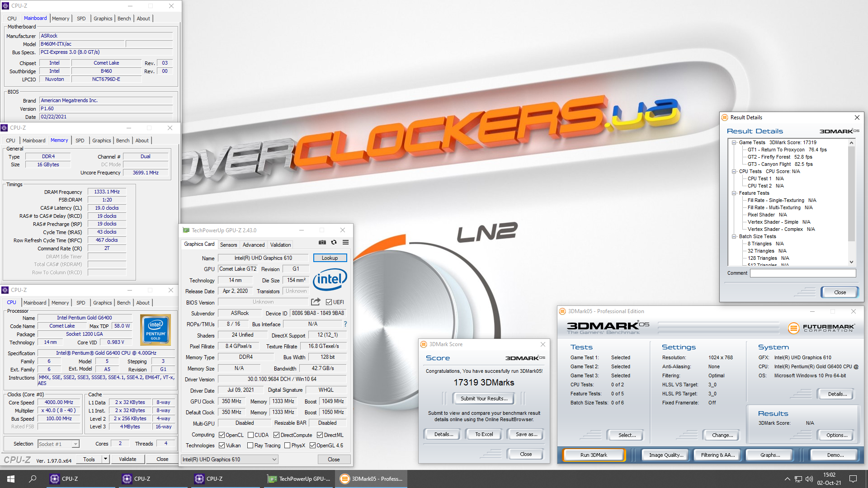Open the GPU-Z hamburger menu
868x488 pixels.
[345, 243]
